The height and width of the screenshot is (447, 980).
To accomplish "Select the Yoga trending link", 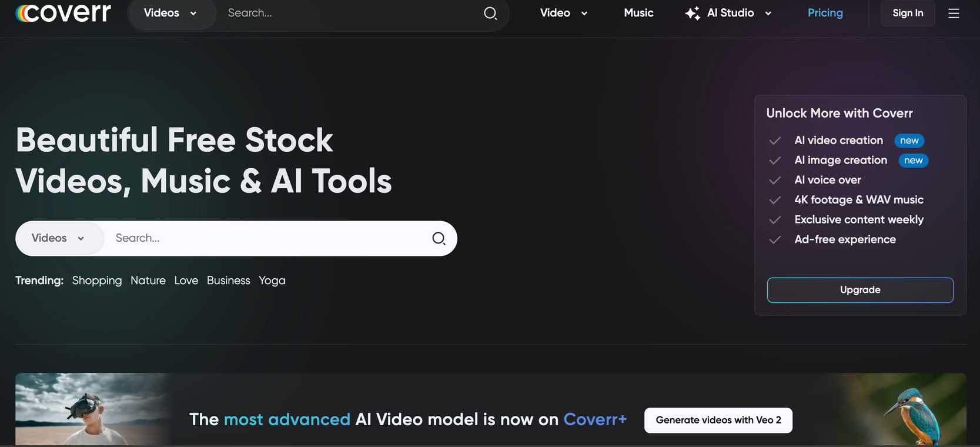I will pyautogui.click(x=272, y=281).
